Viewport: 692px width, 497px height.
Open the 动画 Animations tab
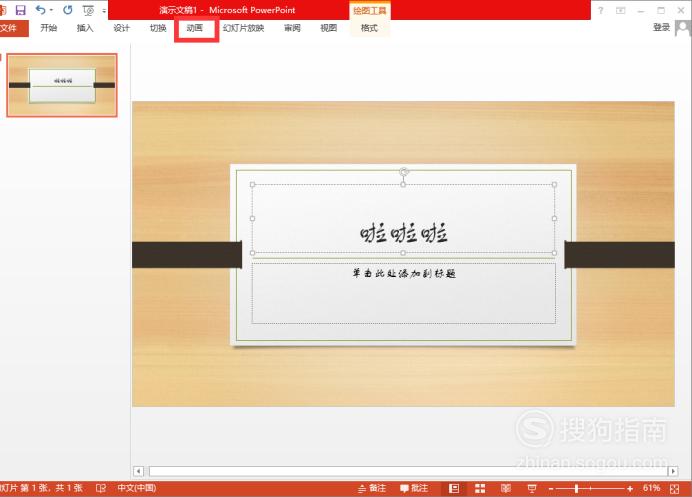pos(195,28)
